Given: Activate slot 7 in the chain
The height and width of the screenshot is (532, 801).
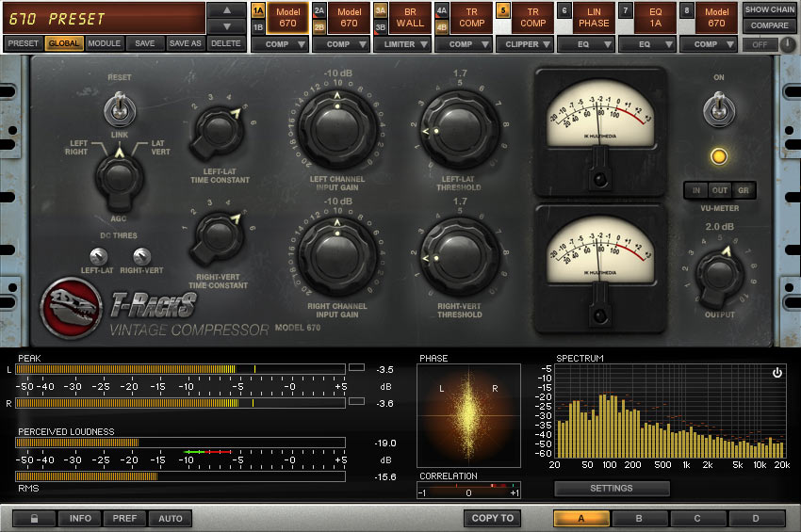Looking at the screenshot, I should tap(626, 10).
